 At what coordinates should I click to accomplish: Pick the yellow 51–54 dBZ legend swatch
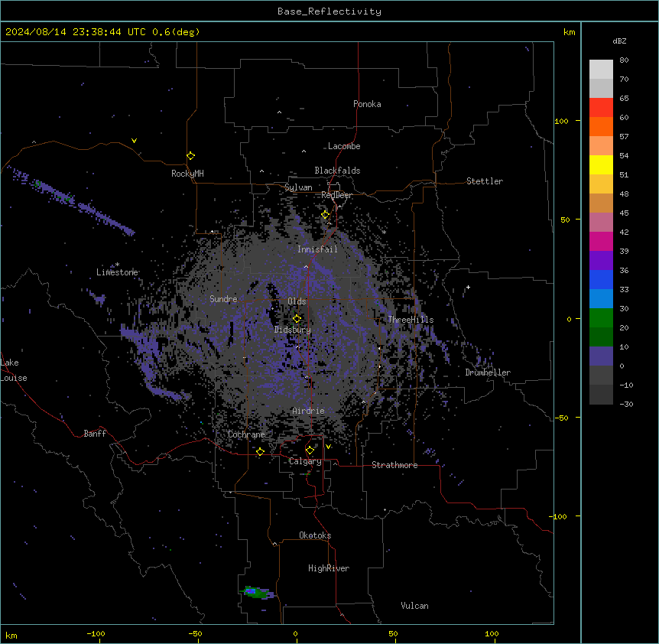point(601,164)
